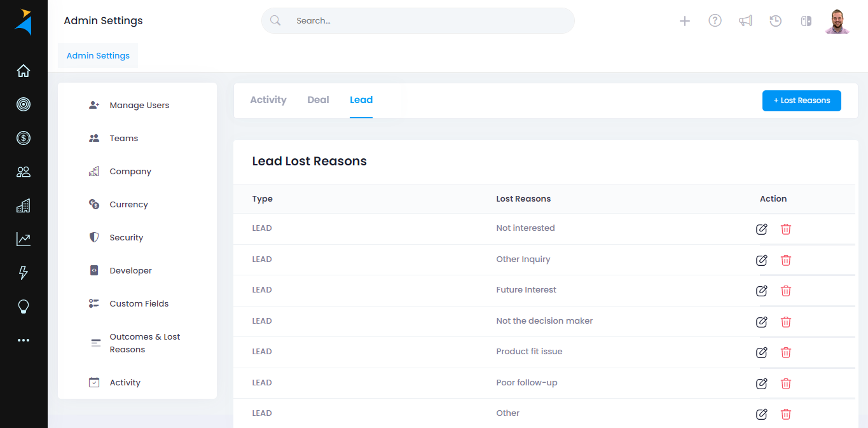Delete the 'Poor follow-up' lost reason
Image resolution: width=868 pixels, height=428 pixels.
786,383
